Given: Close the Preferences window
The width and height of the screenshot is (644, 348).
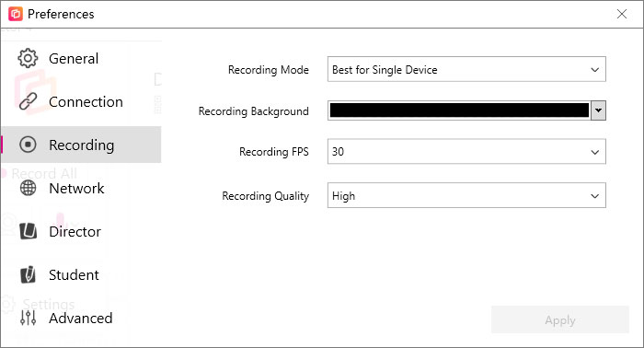Looking at the screenshot, I should pos(622,14).
